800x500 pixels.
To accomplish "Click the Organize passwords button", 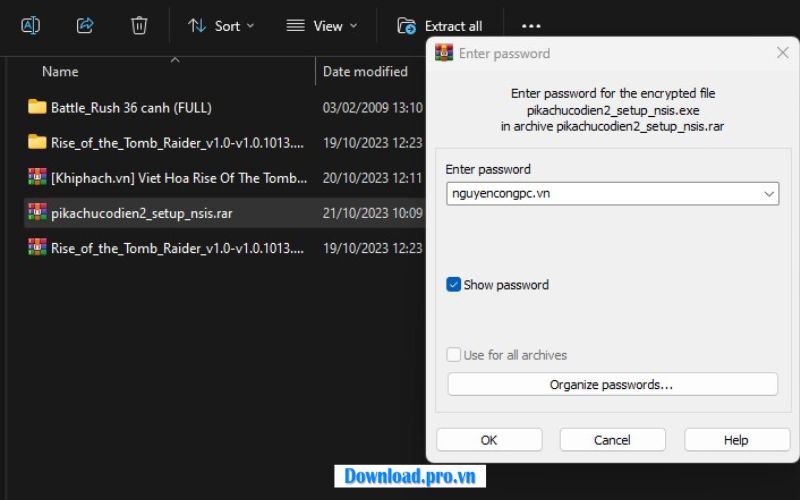I will (x=612, y=384).
